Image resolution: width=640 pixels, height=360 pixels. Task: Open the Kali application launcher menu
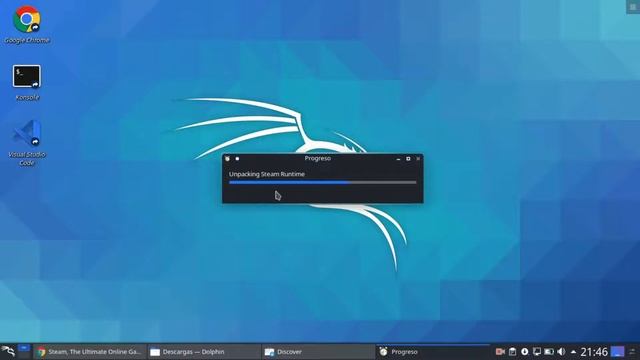[8, 351]
